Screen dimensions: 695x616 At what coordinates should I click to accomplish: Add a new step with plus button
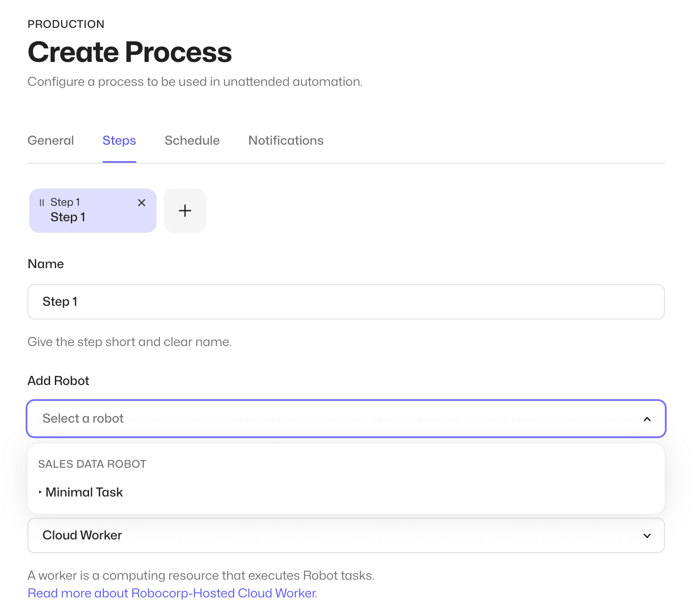185,211
